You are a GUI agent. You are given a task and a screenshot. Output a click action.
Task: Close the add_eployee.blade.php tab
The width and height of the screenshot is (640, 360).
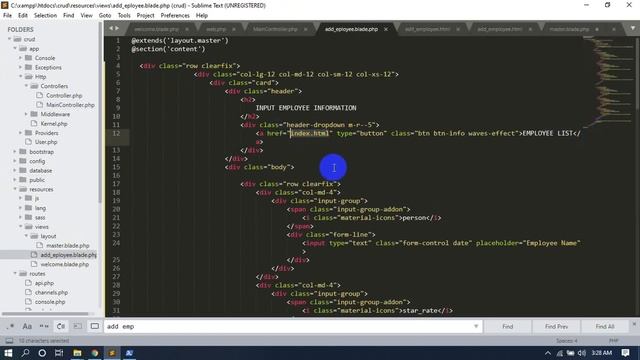click(x=386, y=29)
